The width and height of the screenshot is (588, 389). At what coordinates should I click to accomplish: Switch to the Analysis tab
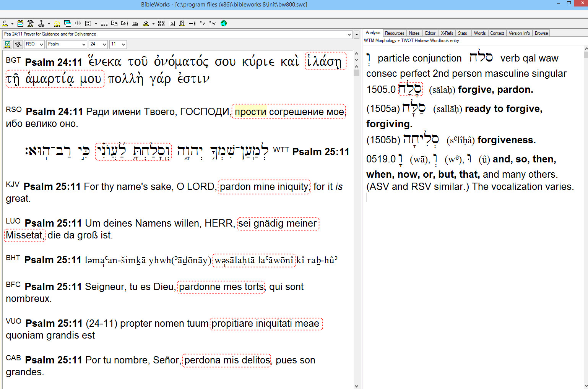(x=373, y=33)
